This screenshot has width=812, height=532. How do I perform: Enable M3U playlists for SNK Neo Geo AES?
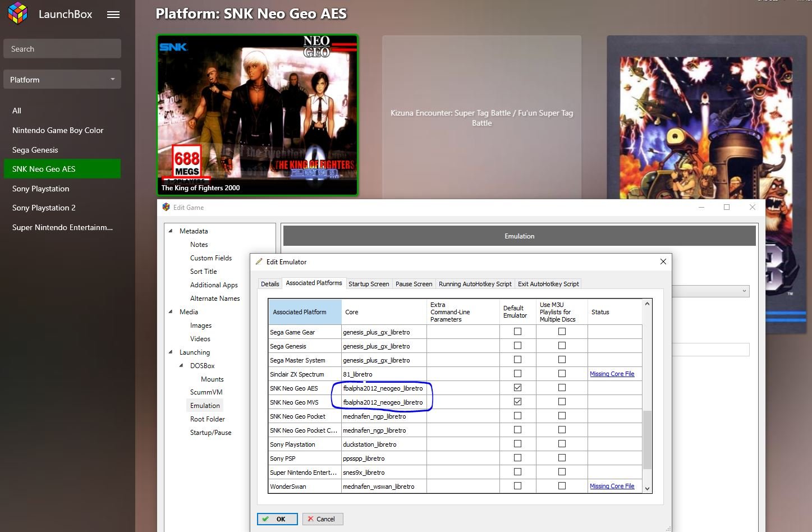(x=562, y=388)
